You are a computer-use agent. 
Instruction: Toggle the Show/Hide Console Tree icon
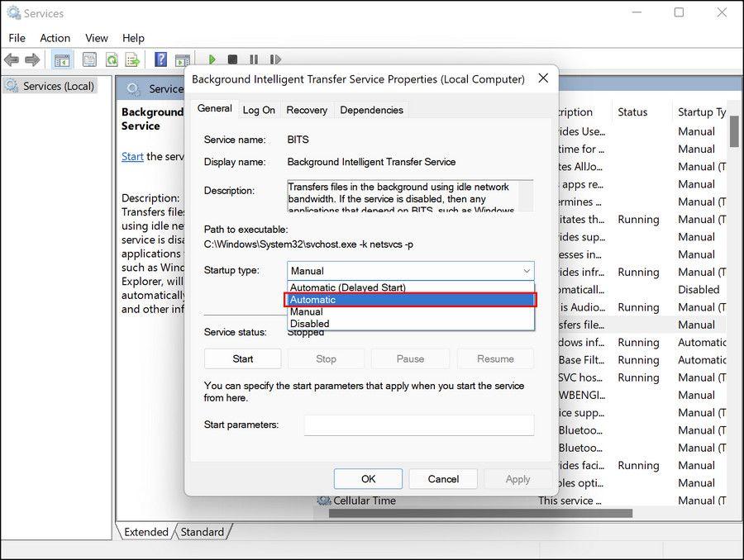coord(61,60)
